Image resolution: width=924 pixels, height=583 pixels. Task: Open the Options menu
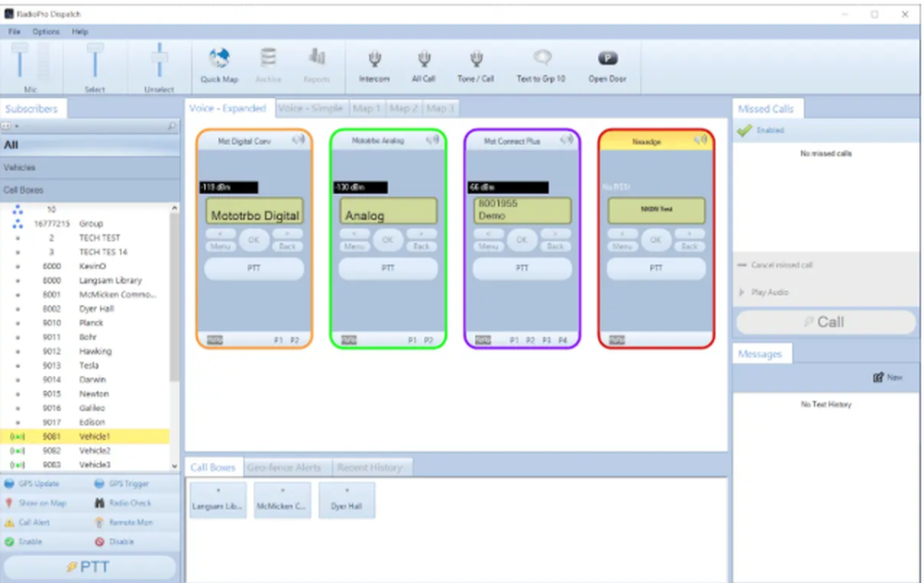44,30
